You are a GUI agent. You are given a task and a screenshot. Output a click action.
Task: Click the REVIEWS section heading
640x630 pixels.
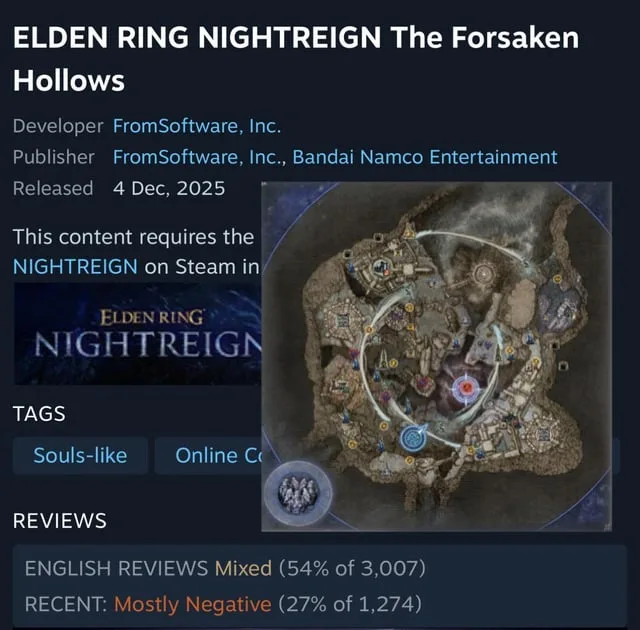[x=60, y=521]
